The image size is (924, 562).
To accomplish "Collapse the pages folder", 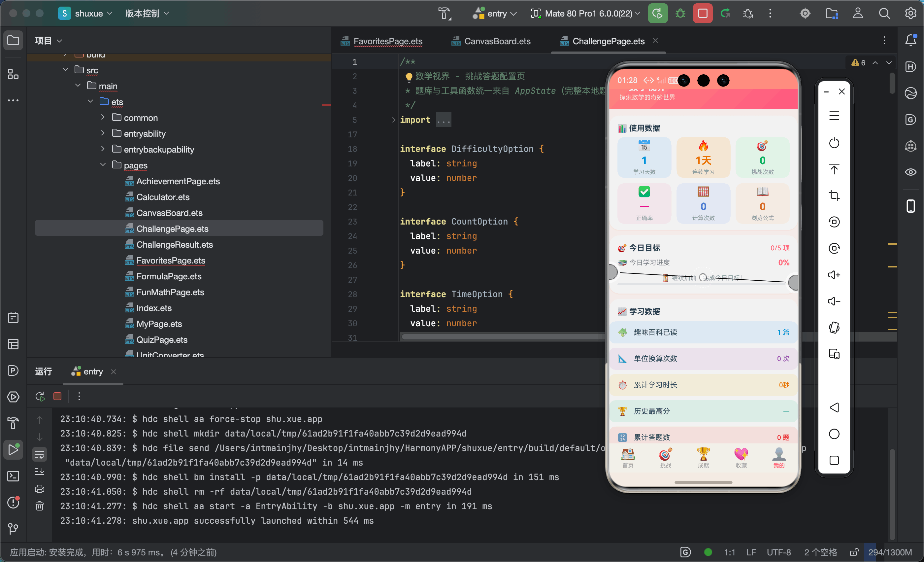I will point(102,164).
